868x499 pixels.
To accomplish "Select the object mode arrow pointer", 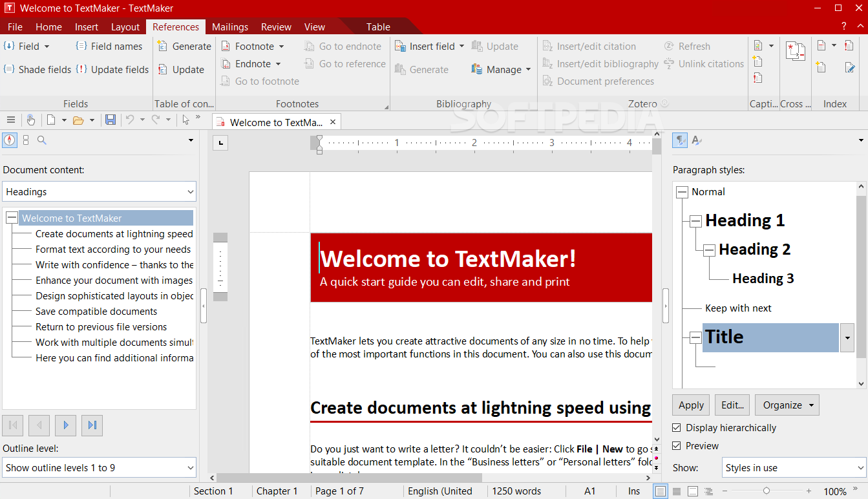I will pyautogui.click(x=186, y=120).
